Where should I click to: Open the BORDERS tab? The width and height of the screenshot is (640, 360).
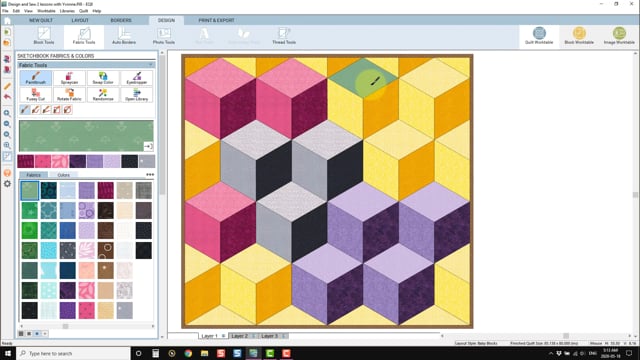pyautogui.click(x=121, y=20)
